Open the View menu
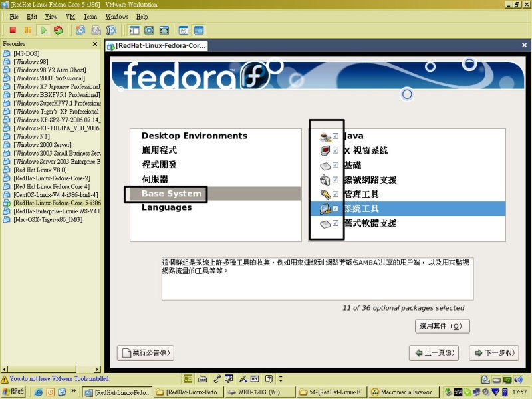Viewport: 532px width, 399px height. pyautogui.click(x=51, y=16)
